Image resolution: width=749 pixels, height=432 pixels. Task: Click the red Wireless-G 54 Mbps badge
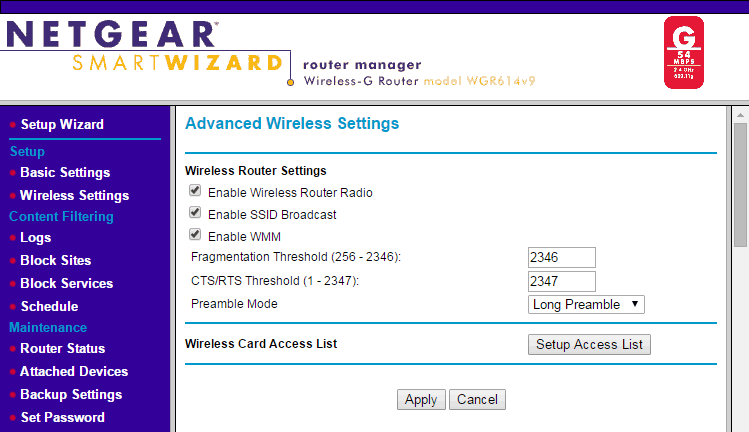[x=683, y=51]
